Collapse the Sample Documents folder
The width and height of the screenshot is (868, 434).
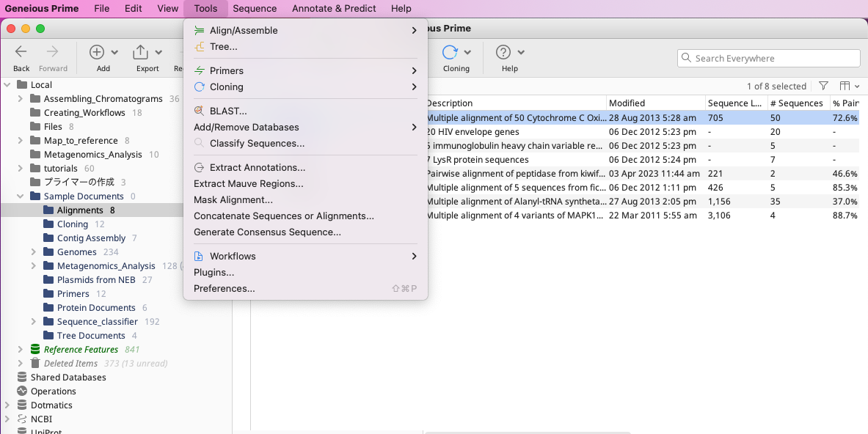coord(21,196)
